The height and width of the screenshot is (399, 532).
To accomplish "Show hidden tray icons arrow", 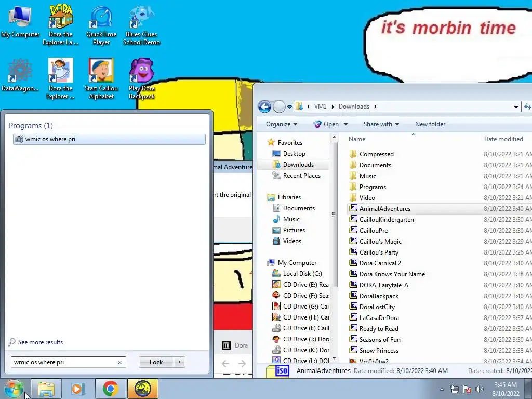I will click(x=442, y=389).
